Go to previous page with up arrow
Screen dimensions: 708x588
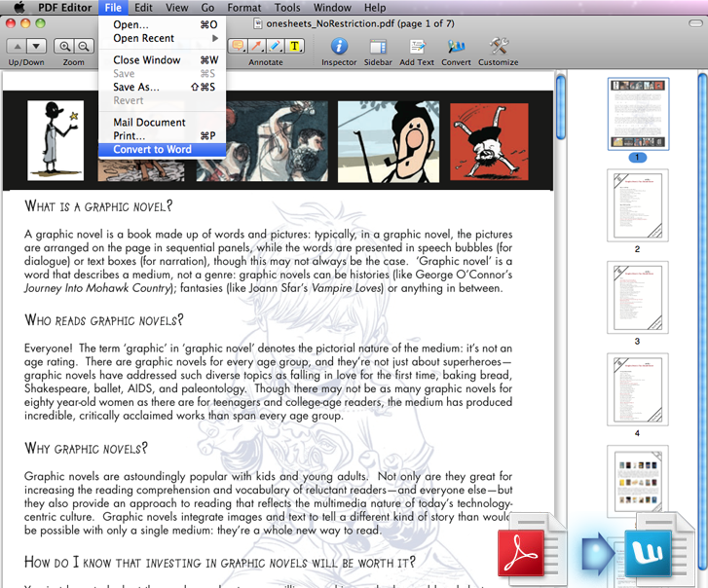(x=17, y=46)
